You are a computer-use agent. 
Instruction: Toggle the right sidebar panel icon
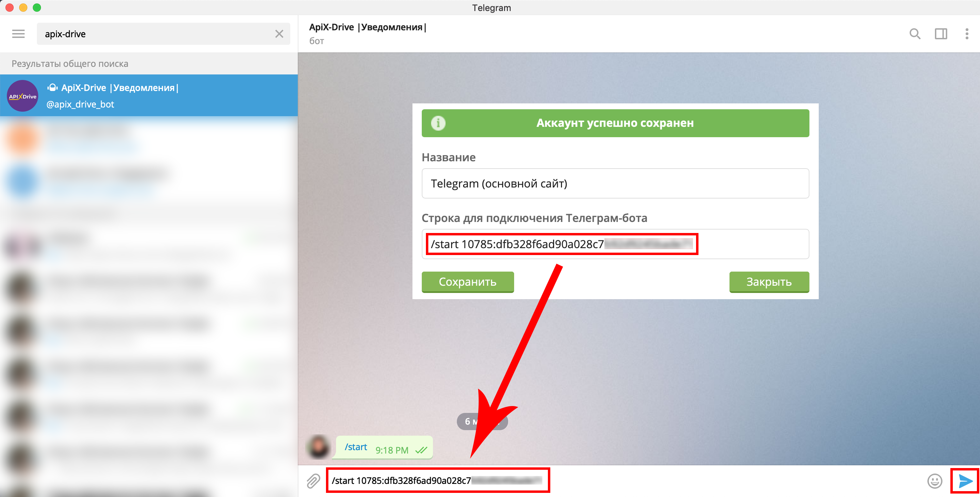coord(941,34)
